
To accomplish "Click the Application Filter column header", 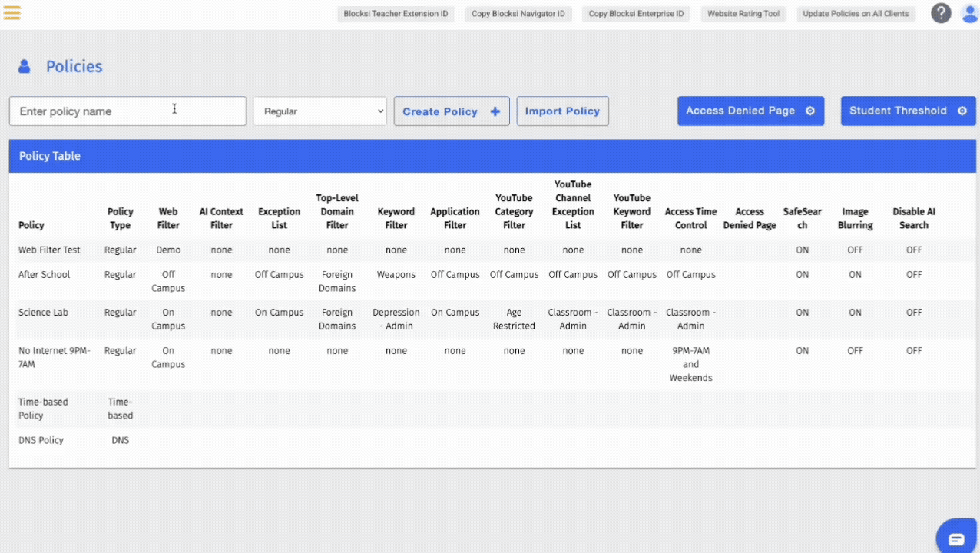I will pyautogui.click(x=455, y=218).
